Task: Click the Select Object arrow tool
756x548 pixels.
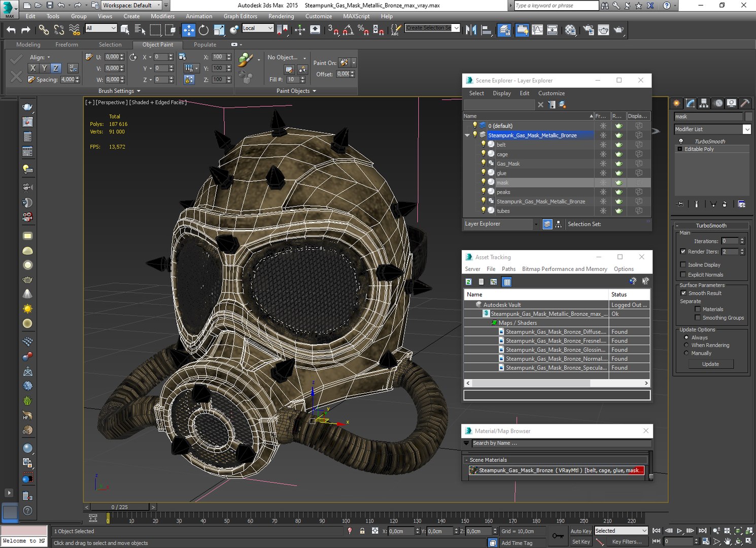Action: coord(125,30)
